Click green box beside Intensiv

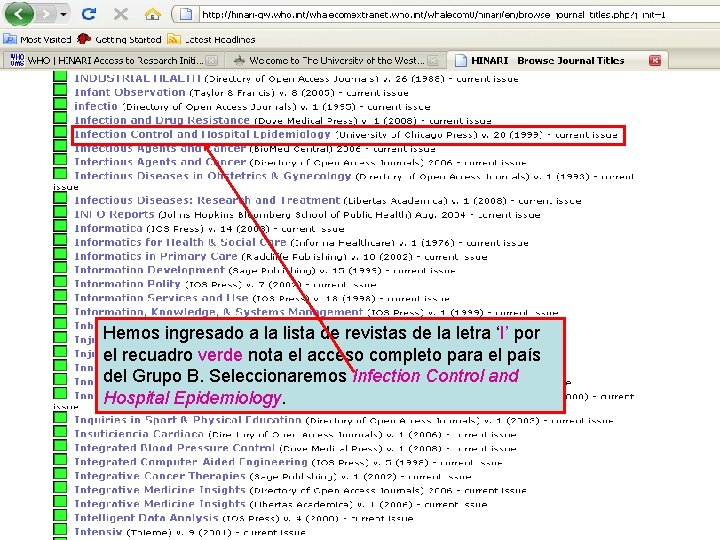[x=60, y=529]
